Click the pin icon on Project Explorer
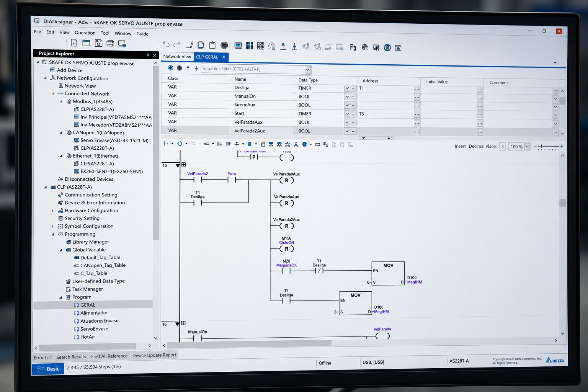This screenshot has height=392, width=588. [148, 55]
